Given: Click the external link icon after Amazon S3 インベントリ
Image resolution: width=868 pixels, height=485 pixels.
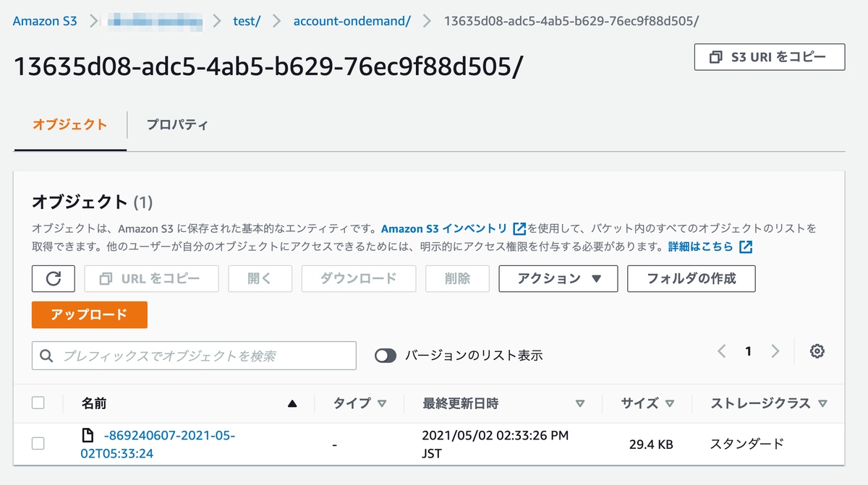Looking at the screenshot, I should [519, 228].
